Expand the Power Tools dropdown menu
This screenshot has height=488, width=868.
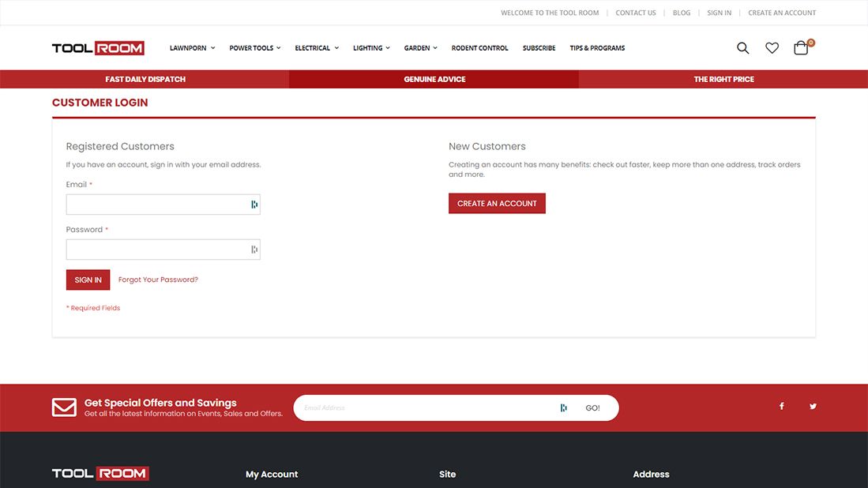254,48
